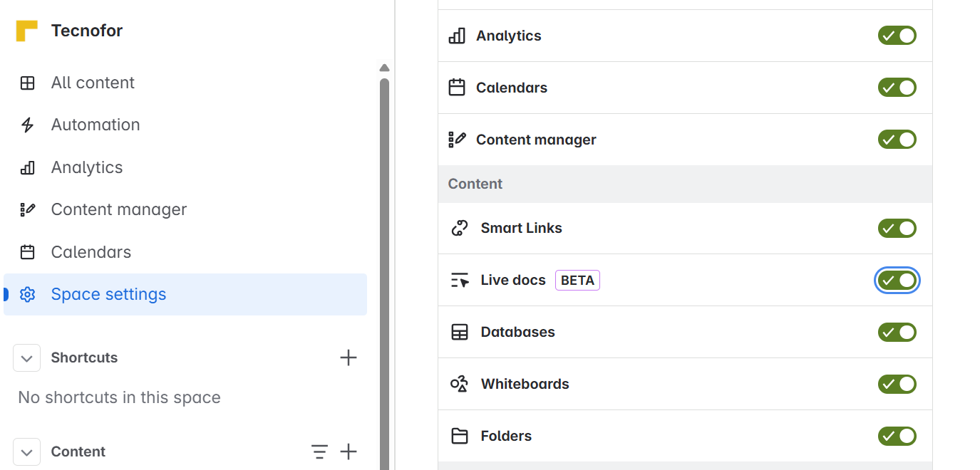The height and width of the screenshot is (470, 980).
Task: Select the Calendars icon in the sidebar
Action: (x=28, y=251)
